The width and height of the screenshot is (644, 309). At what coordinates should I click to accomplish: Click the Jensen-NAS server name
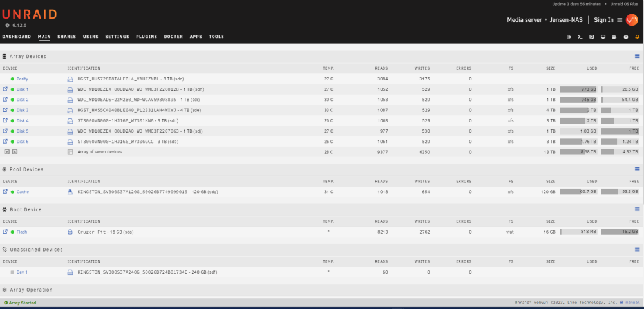pos(566,20)
